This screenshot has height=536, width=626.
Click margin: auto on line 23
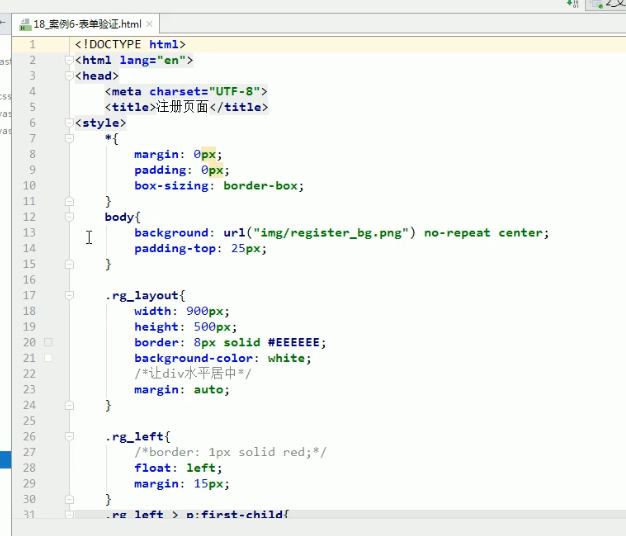(x=182, y=390)
